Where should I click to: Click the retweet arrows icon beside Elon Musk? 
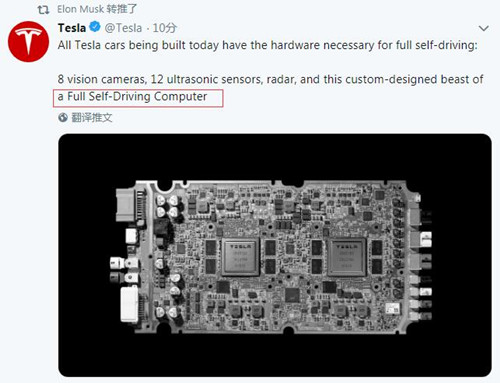tap(43, 10)
